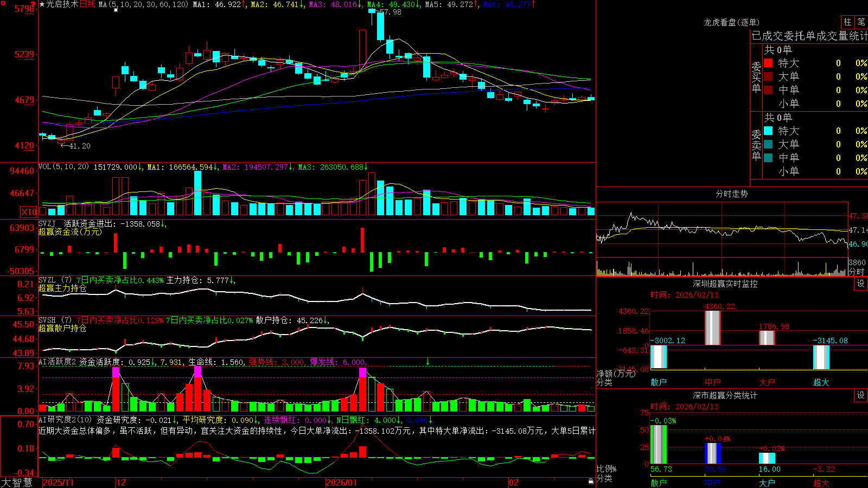Click the 已成交委托单成交量统计 header
This screenshot has height=488, width=868.
pyautogui.click(x=809, y=36)
